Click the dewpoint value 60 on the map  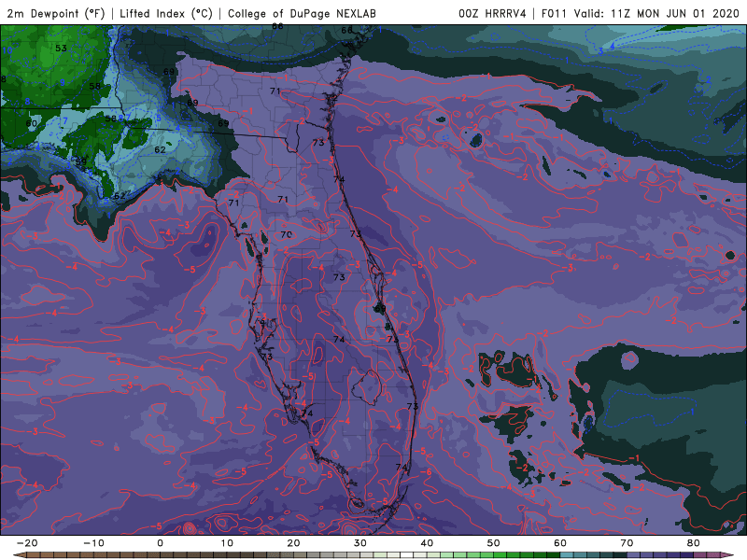pyautogui.click(x=32, y=123)
